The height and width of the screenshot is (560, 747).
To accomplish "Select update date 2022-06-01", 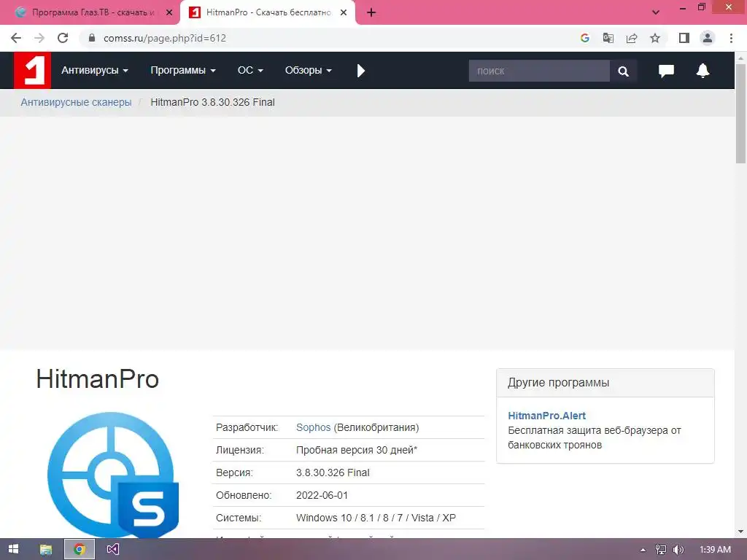I will coord(322,495).
